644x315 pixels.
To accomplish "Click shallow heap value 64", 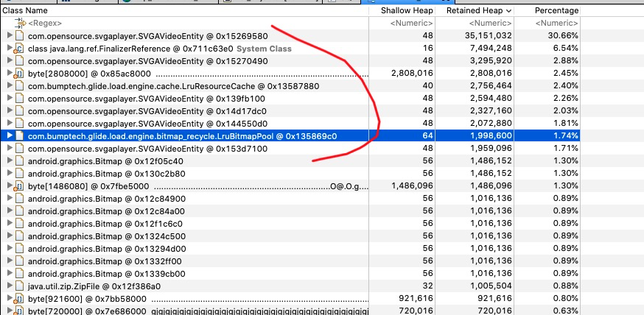I will click(x=427, y=135).
